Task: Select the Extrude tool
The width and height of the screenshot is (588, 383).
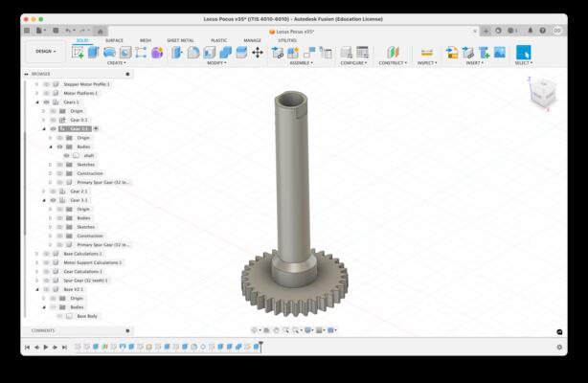Action: [94, 52]
